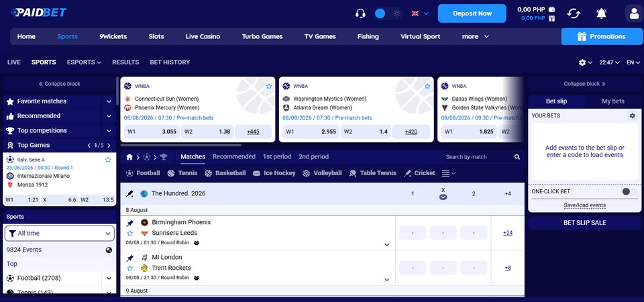
Task: Open settings gear dropdown near clock
Action: (x=585, y=62)
